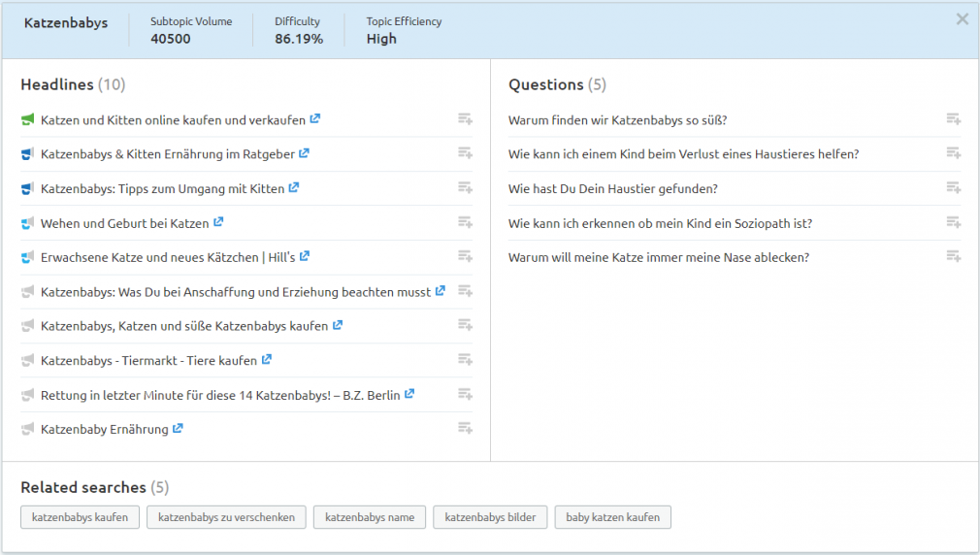The height and width of the screenshot is (555, 980).
Task: Close the Katzenbabys topic panel
Action: pyautogui.click(x=962, y=19)
